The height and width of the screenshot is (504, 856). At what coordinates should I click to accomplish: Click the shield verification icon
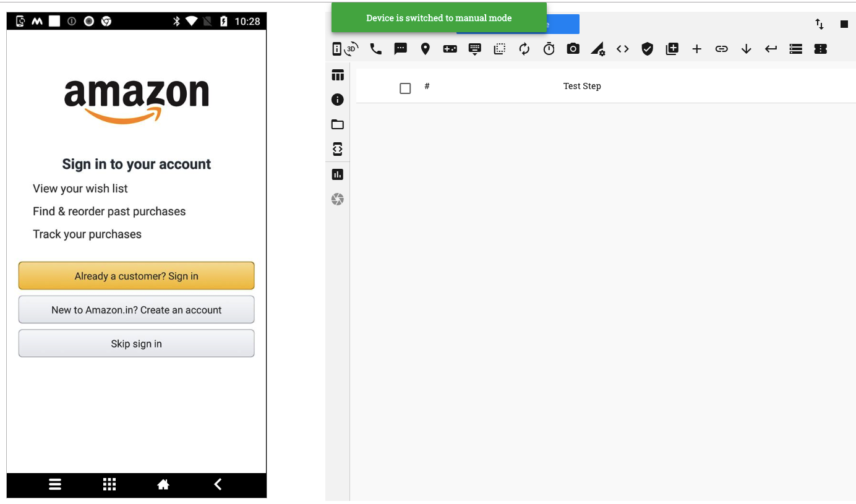(648, 49)
